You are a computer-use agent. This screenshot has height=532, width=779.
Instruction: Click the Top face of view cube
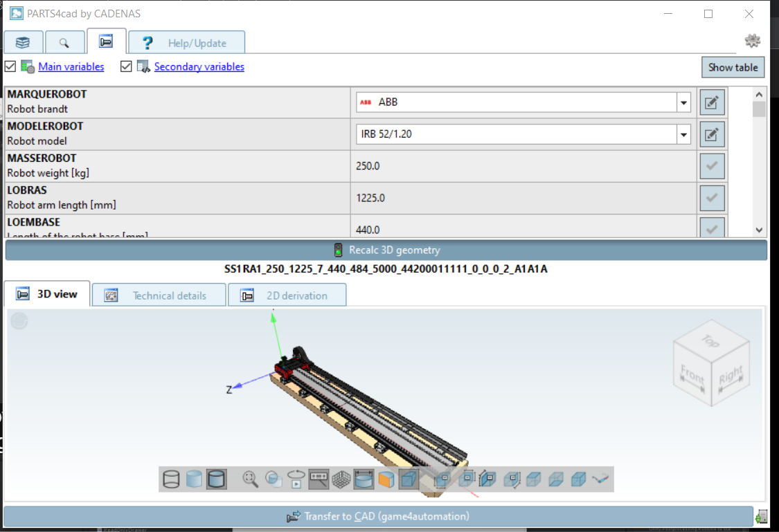pos(711,341)
